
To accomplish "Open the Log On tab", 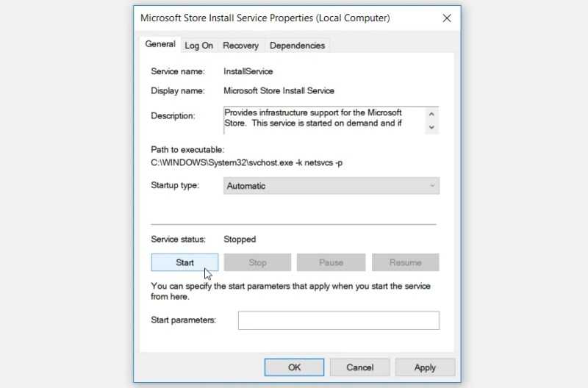I will (198, 46).
